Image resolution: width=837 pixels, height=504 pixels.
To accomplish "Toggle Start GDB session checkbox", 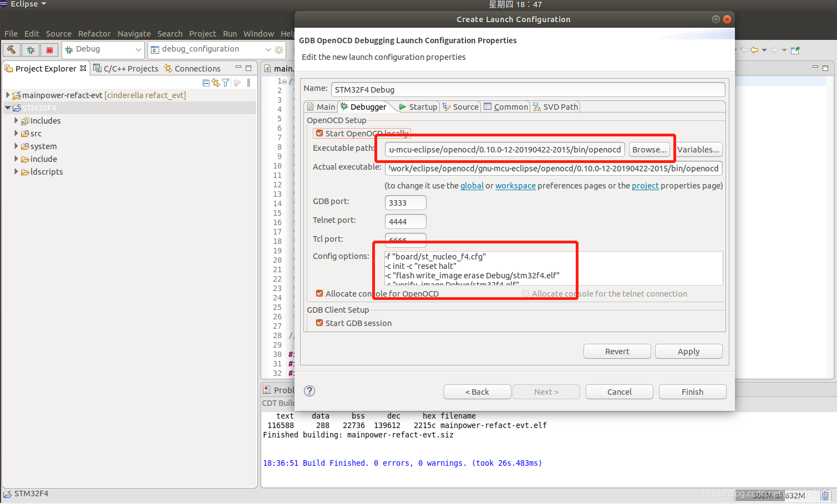I will coord(319,323).
